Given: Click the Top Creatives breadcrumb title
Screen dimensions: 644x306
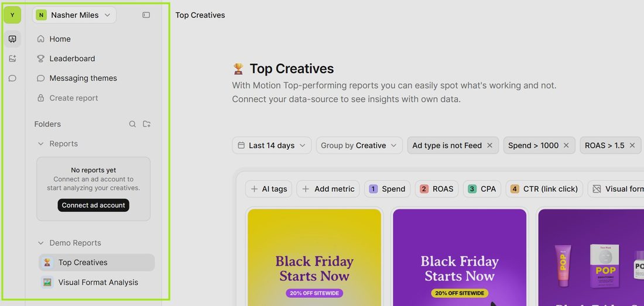Looking at the screenshot, I should (200, 15).
